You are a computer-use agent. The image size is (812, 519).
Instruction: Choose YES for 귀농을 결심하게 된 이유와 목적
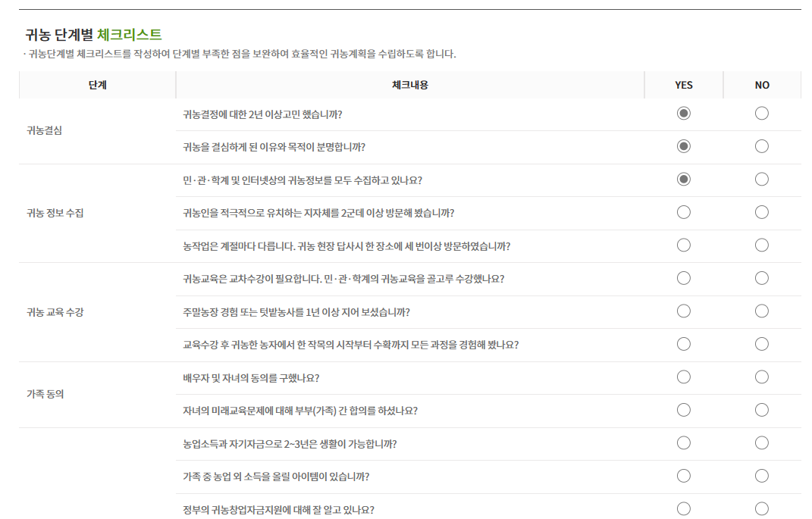(684, 146)
